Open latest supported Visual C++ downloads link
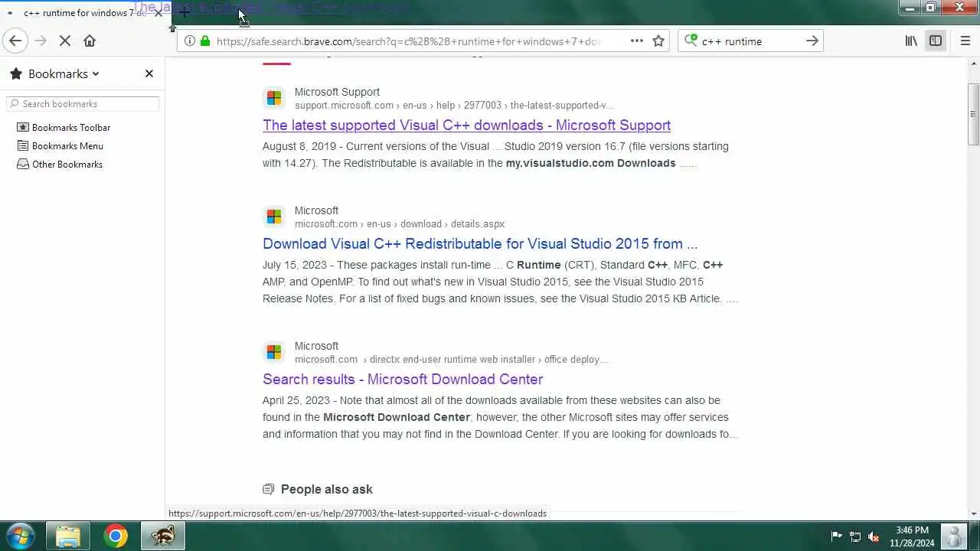980x551 pixels. click(466, 125)
